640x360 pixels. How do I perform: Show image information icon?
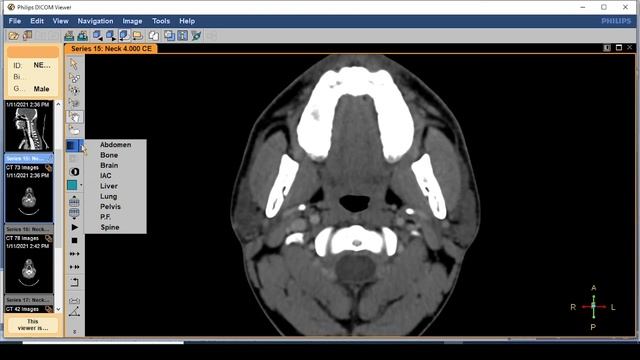pyautogui.click(x=182, y=36)
